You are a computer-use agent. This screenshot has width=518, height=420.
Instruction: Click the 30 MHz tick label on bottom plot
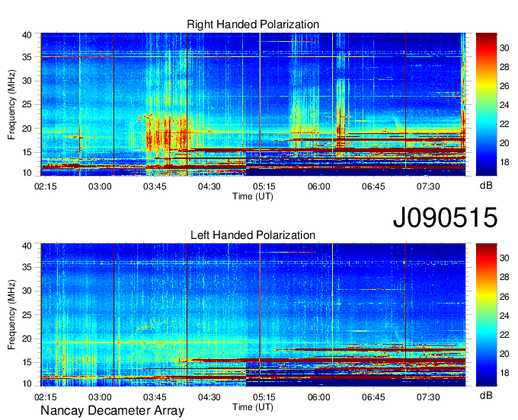pos(27,291)
